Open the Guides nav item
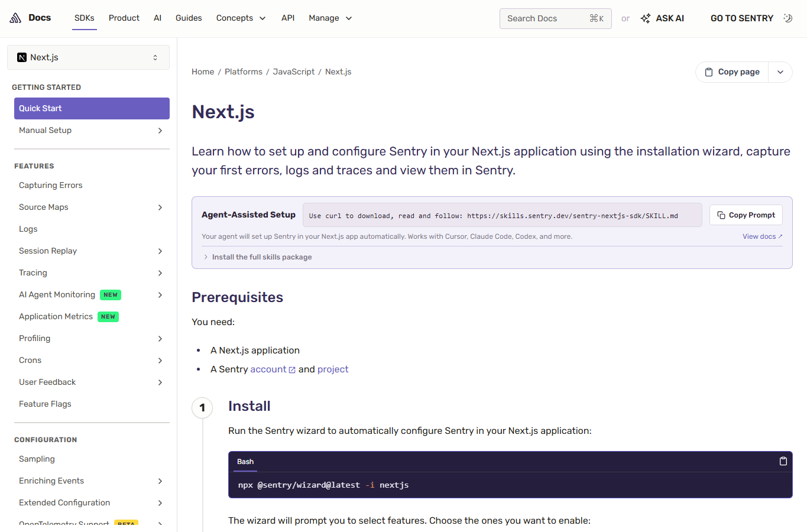Screen dimensions: 807x532 (189, 18)
